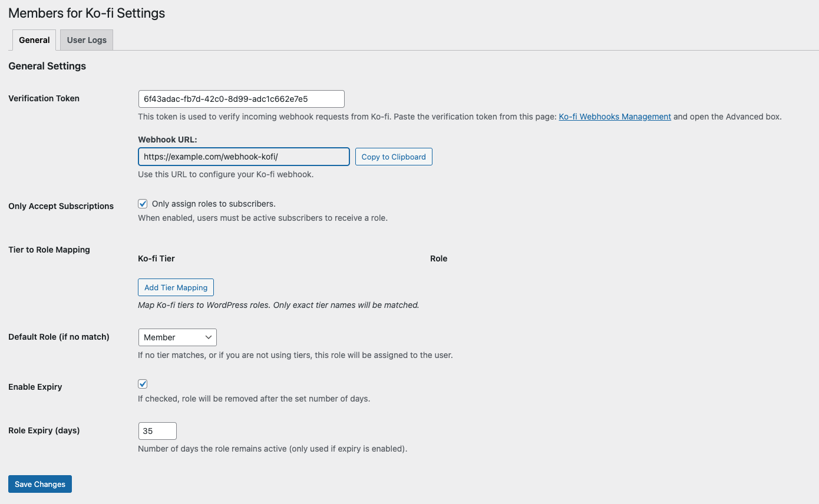
Task: Expand the Default Role dropdown
Action: pyautogui.click(x=177, y=337)
